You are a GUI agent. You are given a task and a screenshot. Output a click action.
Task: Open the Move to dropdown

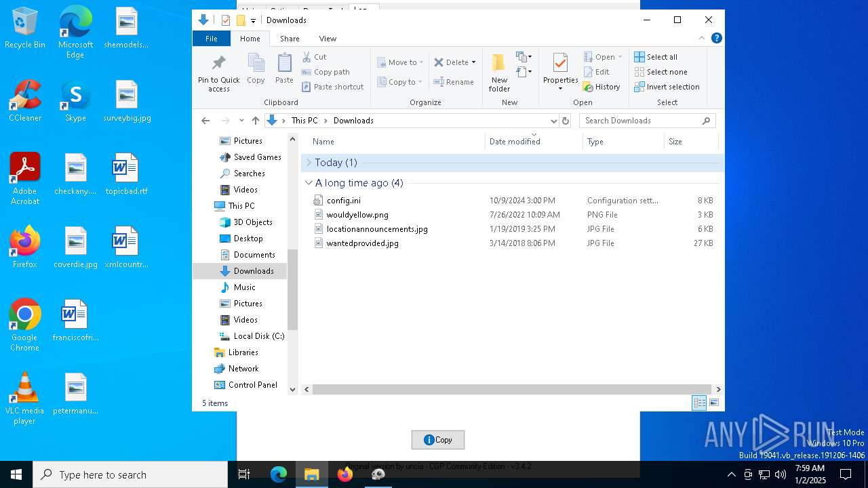click(399, 62)
